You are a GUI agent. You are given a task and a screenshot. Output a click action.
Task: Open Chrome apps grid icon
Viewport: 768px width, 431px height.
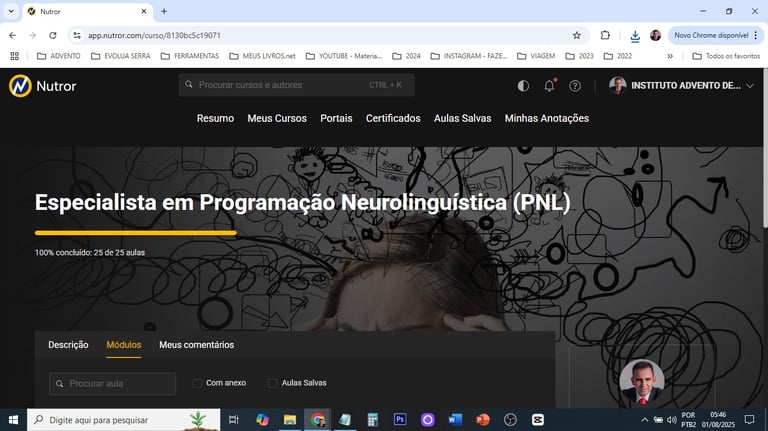pyautogui.click(x=15, y=56)
